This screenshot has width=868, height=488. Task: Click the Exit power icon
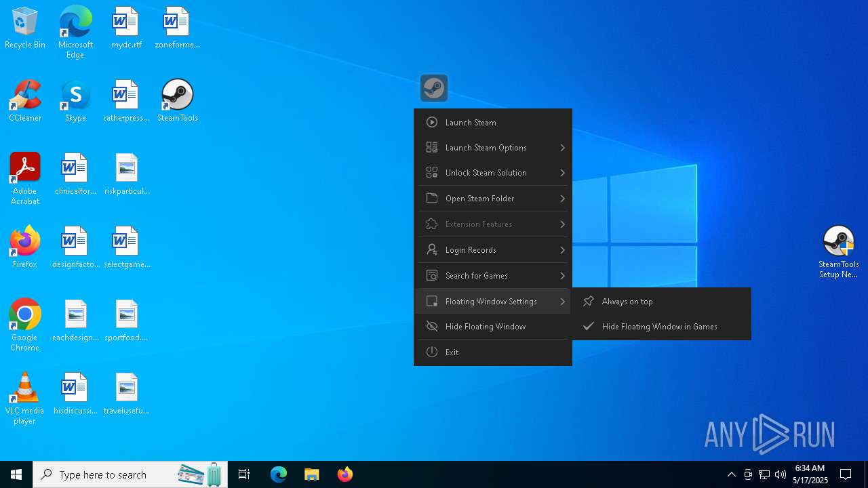432,352
